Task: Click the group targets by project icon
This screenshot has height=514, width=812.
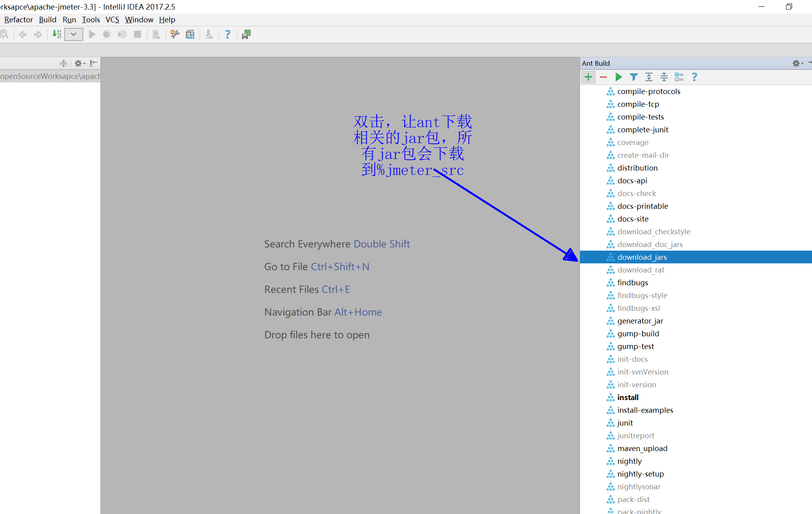Action: click(679, 77)
